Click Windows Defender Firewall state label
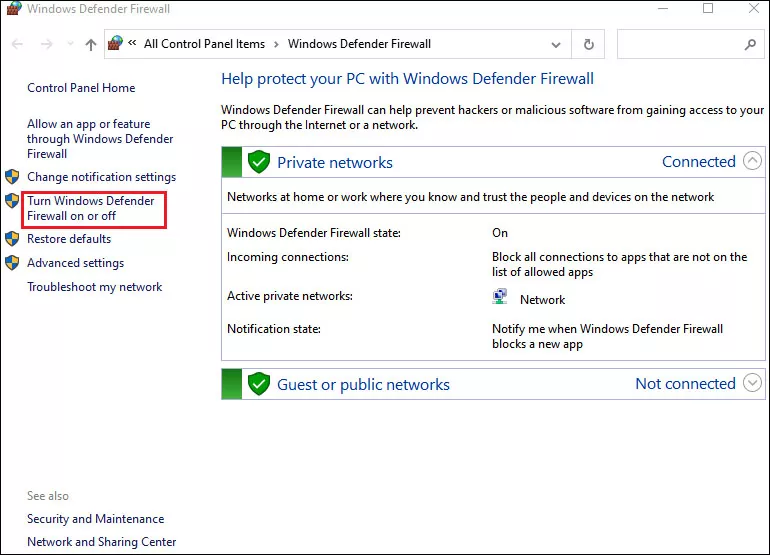The height and width of the screenshot is (555, 770). coord(314,233)
